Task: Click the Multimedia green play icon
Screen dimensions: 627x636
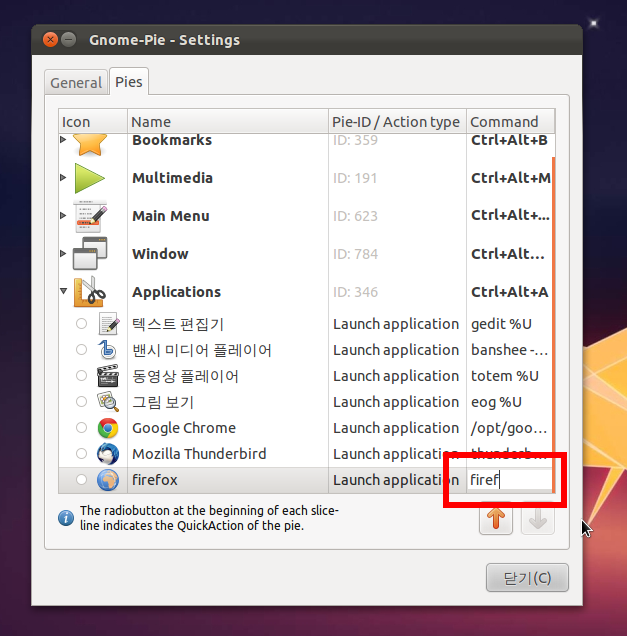Action: 90,178
